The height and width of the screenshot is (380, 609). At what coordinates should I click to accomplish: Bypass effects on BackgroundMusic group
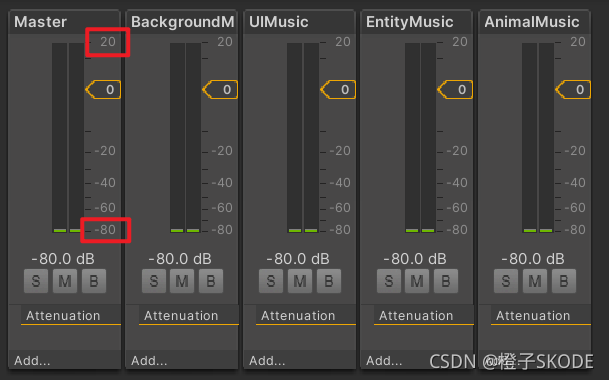point(211,281)
